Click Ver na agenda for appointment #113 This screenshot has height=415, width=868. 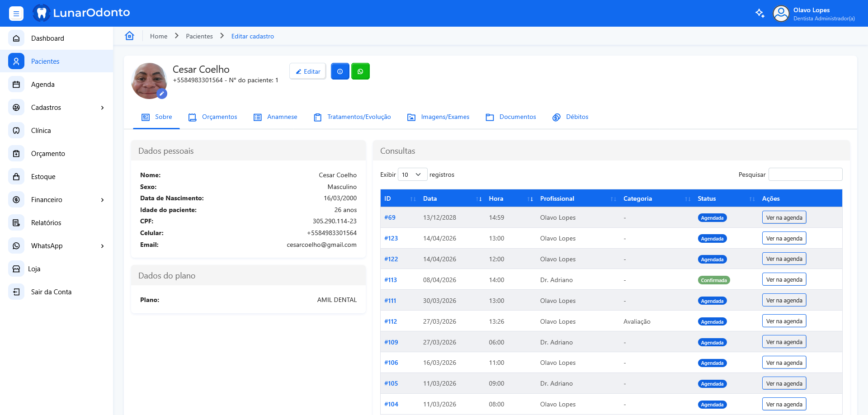[x=784, y=280]
